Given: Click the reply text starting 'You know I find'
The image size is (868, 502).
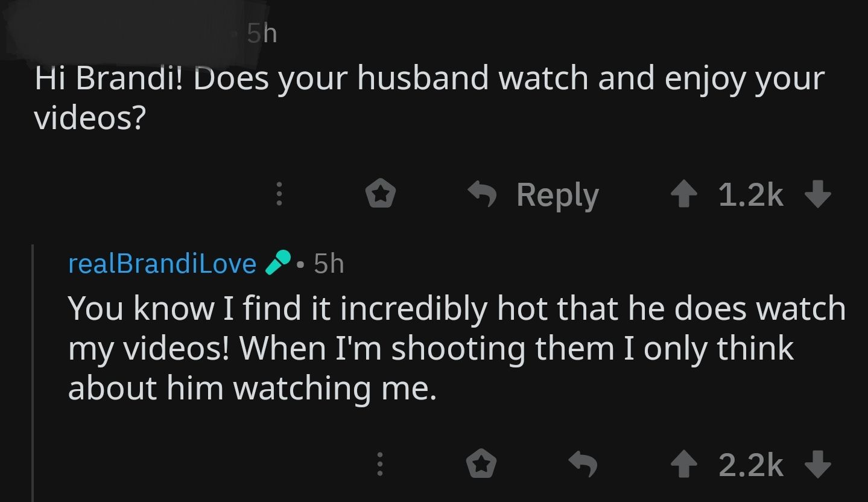Looking at the screenshot, I should point(457,348).
